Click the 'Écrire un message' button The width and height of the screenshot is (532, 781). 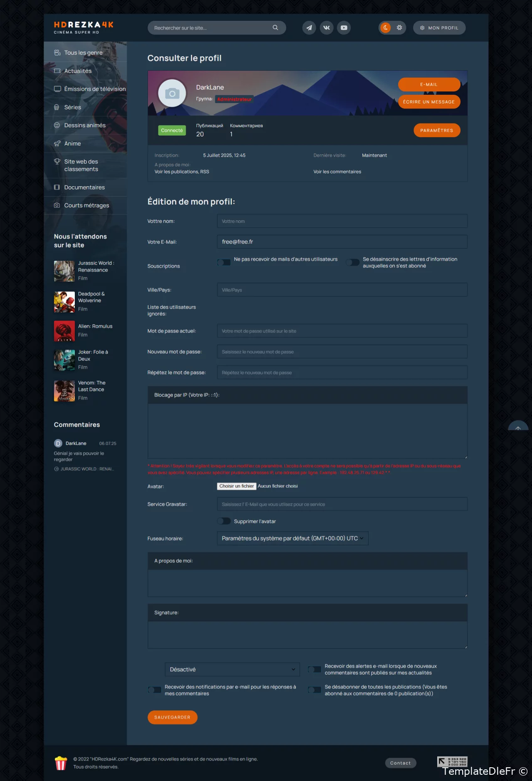pyautogui.click(x=429, y=102)
